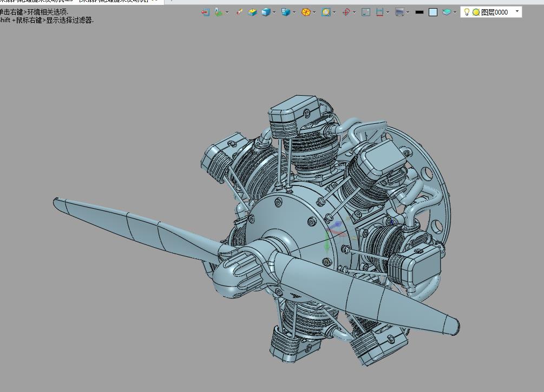Screen dimensions: 544x392
Task: Open the layers manager dropdown arrow
Action: (x=455, y=12)
